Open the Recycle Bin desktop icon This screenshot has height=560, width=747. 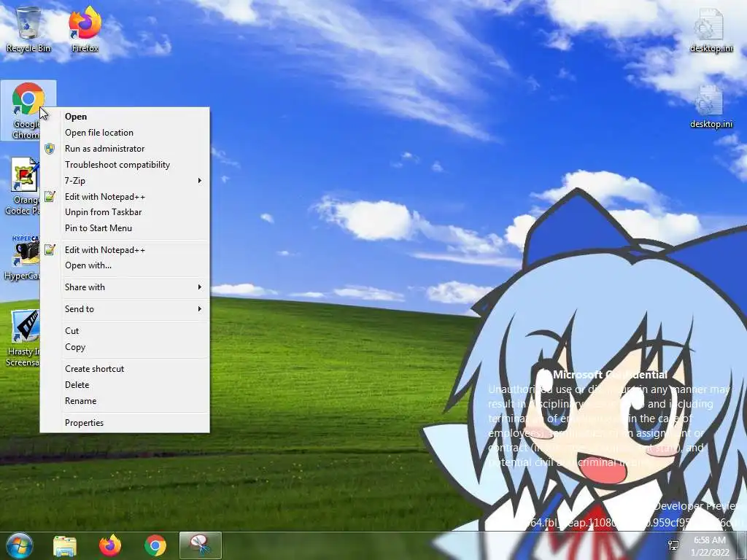coord(28,29)
